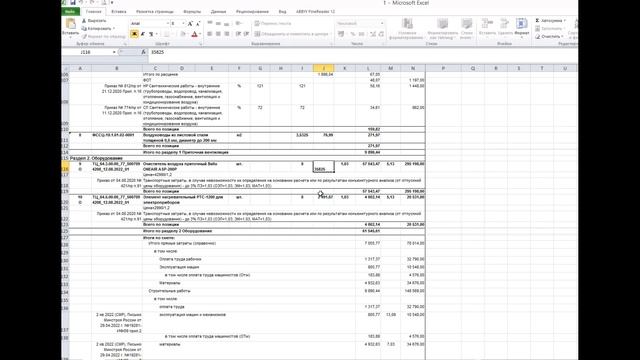Click the Decrease Font Size icon
The image size is (640, 360).
coord(198,24)
